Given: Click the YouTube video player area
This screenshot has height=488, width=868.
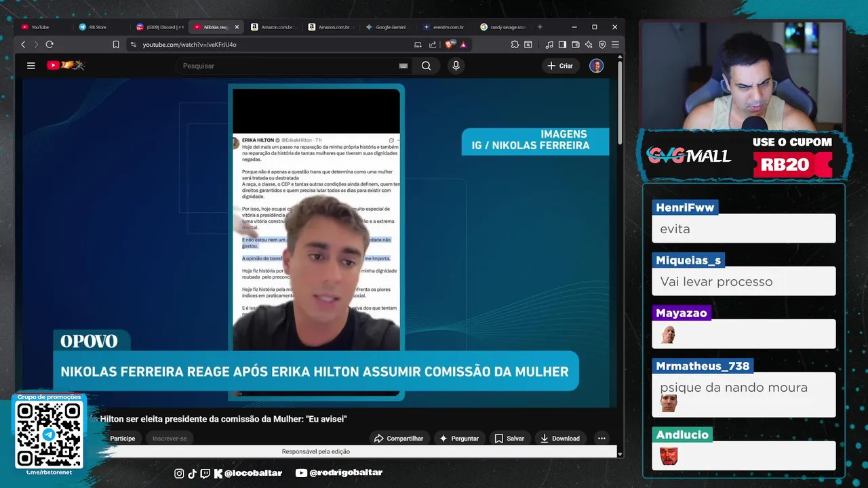Looking at the screenshot, I should (x=316, y=243).
